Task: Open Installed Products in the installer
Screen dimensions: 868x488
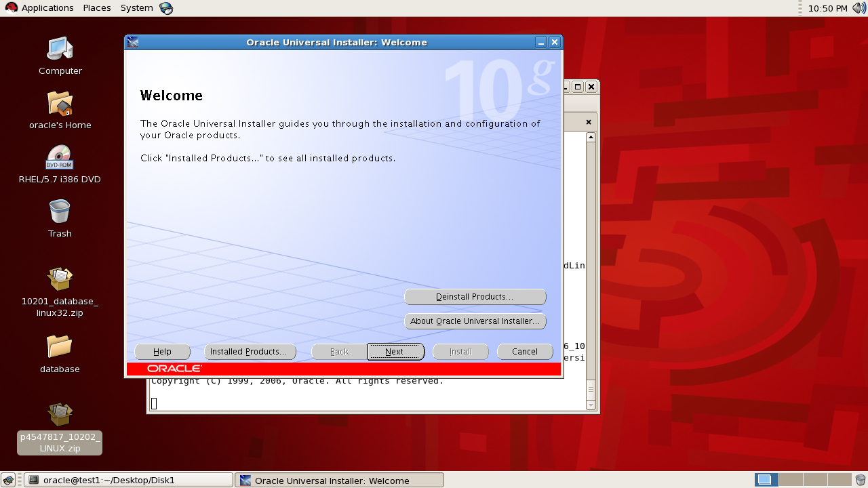Action: tap(250, 351)
